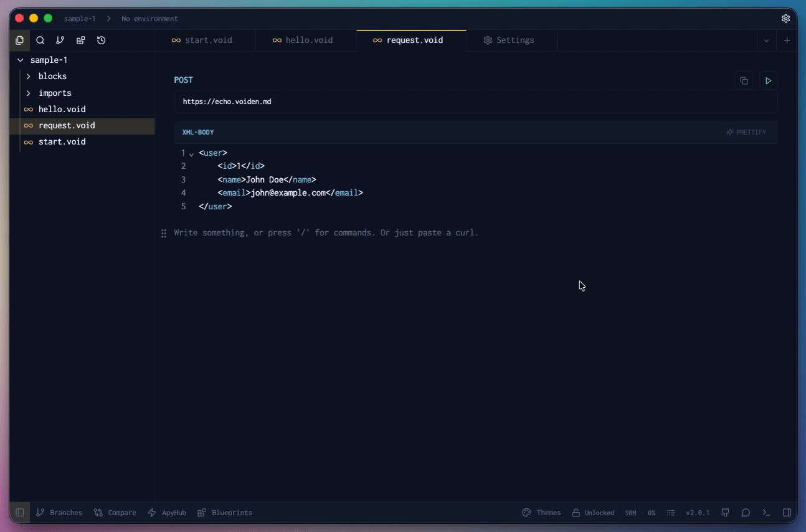Fold the user element on line 1
The height and width of the screenshot is (532, 806).
point(191,154)
